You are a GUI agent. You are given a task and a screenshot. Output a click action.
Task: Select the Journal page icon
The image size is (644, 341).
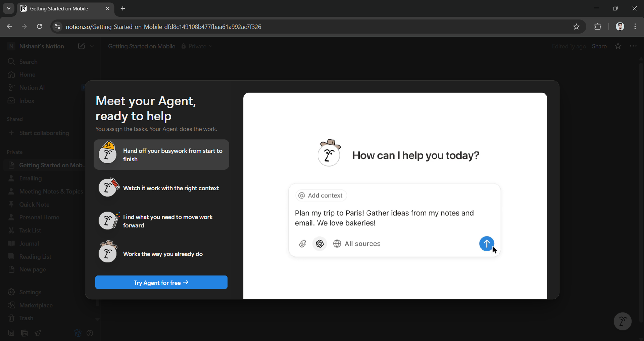(11, 243)
